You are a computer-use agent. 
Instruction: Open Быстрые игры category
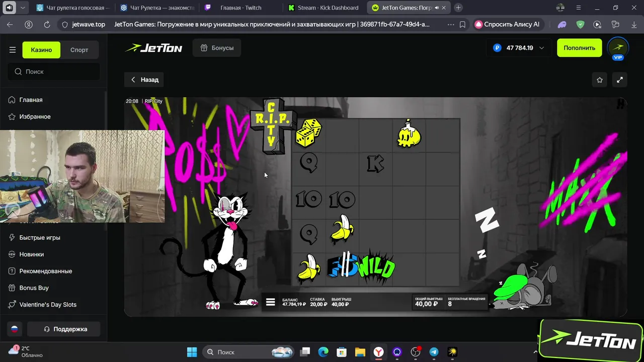40,237
